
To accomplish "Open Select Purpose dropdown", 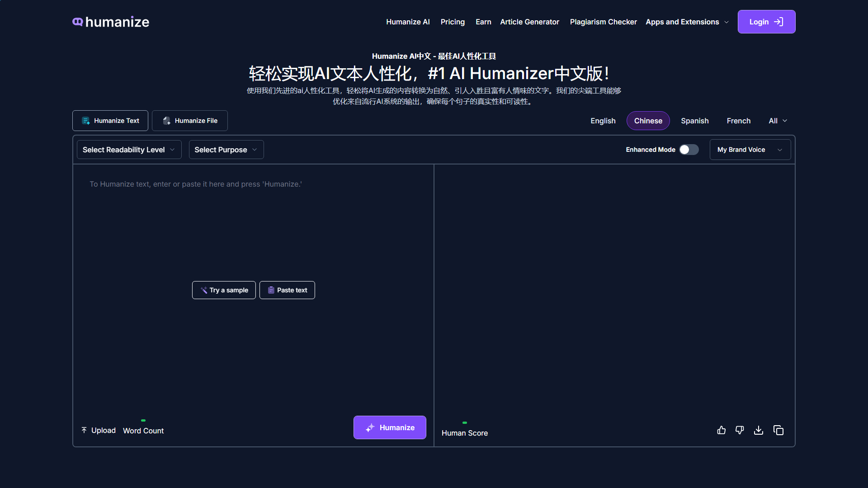I will pyautogui.click(x=226, y=150).
